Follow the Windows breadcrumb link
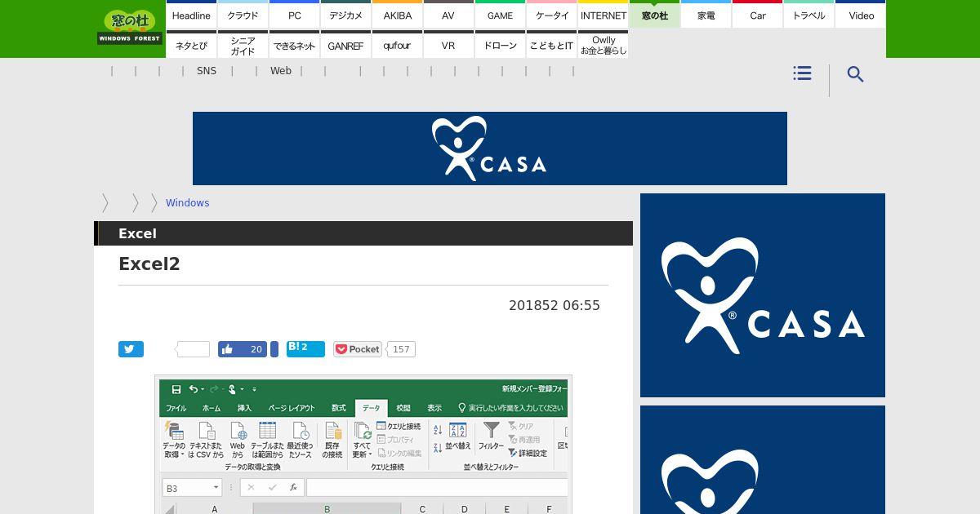Image resolution: width=980 pixels, height=514 pixels. (x=187, y=202)
